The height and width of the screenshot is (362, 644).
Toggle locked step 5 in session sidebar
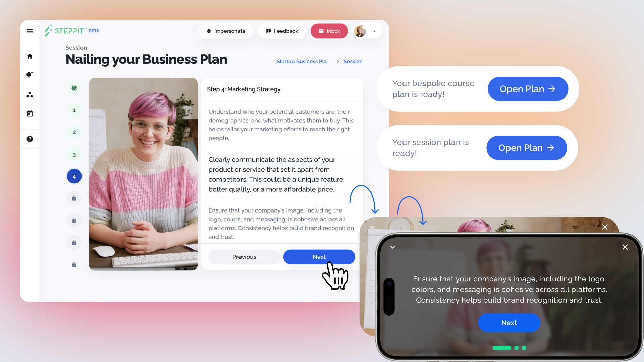click(x=74, y=198)
